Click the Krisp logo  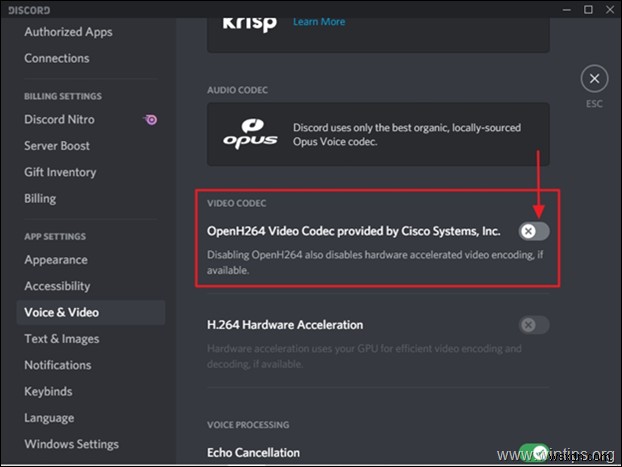(x=249, y=22)
